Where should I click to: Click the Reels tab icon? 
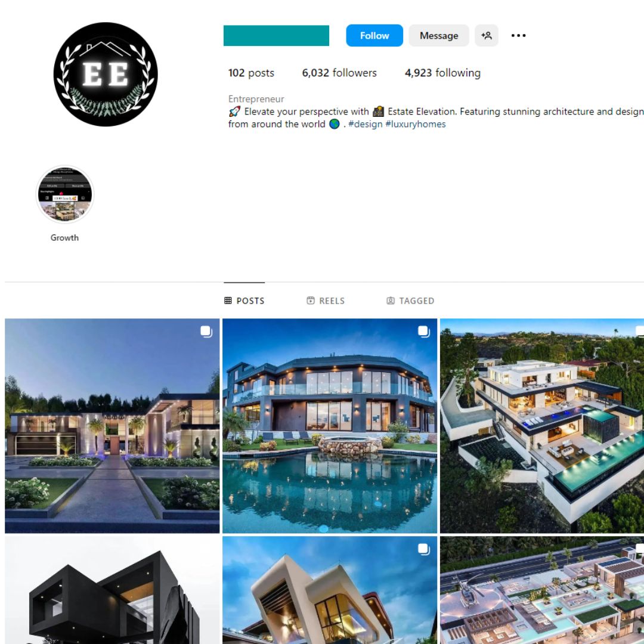pyautogui.click(x=311, y=301)
